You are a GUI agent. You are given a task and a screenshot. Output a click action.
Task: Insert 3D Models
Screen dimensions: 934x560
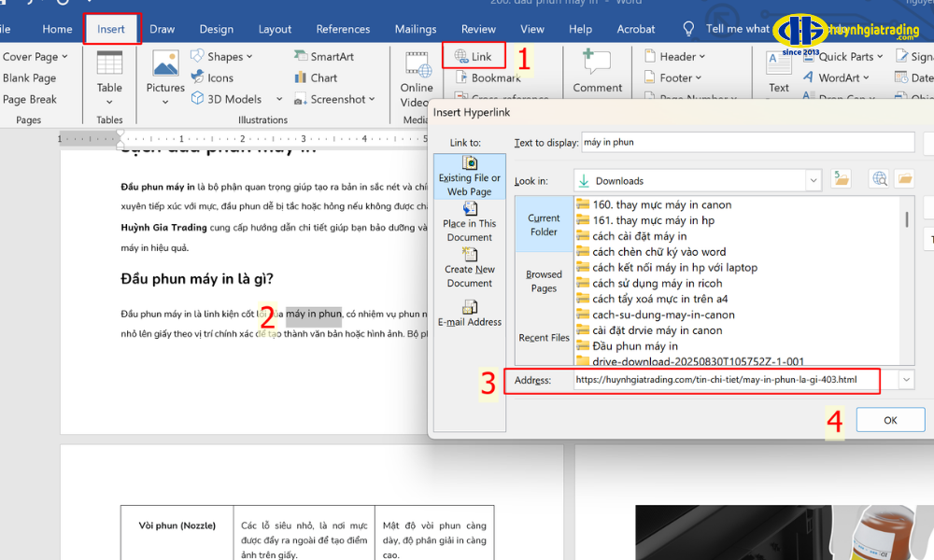(x=227, y=99)
